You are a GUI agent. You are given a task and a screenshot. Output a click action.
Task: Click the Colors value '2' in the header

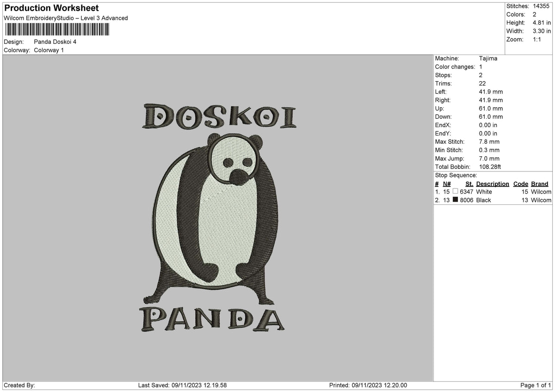pyautogui.click(x=534, y=14)
